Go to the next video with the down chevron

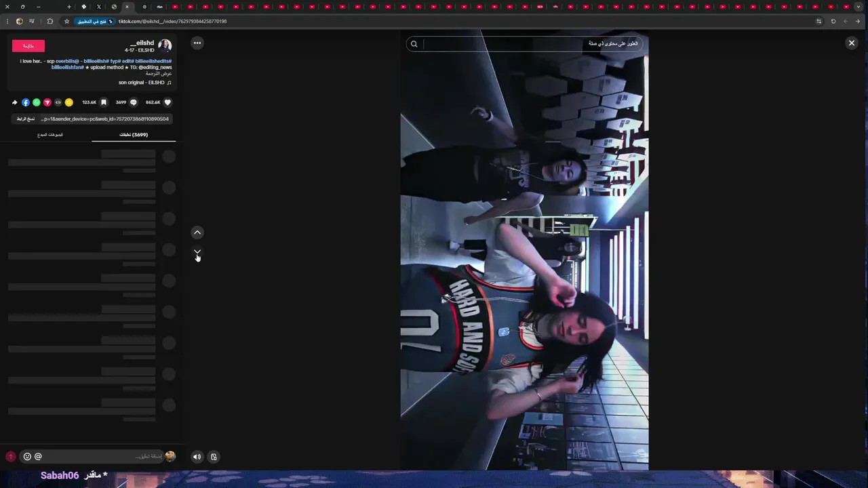point(197,252)
